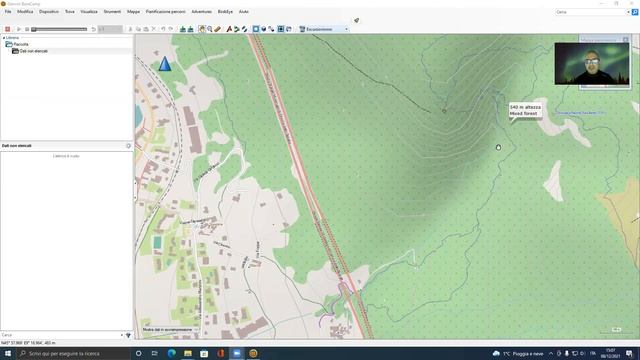Image resolution: width=640 pixels, height=360 pixels.
Task: Select the new route tool
Action: click(x=237, y=29)
